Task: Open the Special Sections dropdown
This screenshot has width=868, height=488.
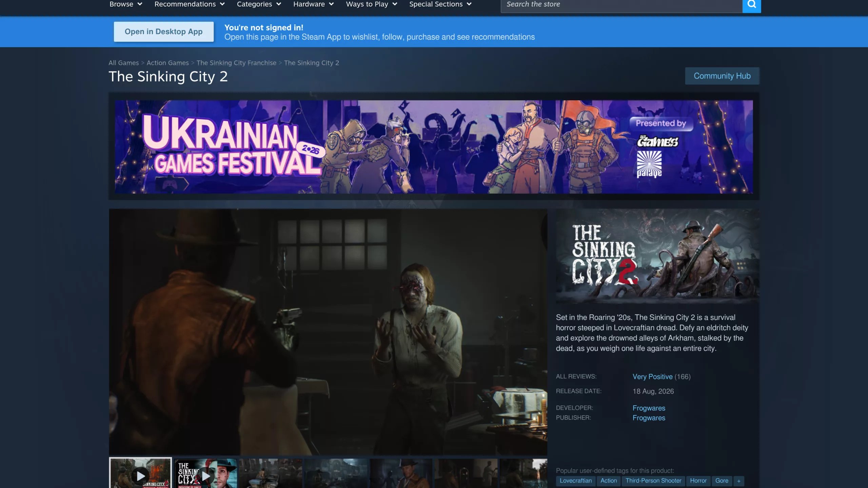Action: (440, 4)
